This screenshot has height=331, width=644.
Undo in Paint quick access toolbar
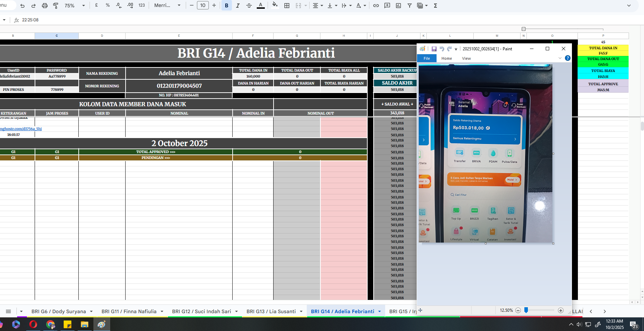[441, 49]
